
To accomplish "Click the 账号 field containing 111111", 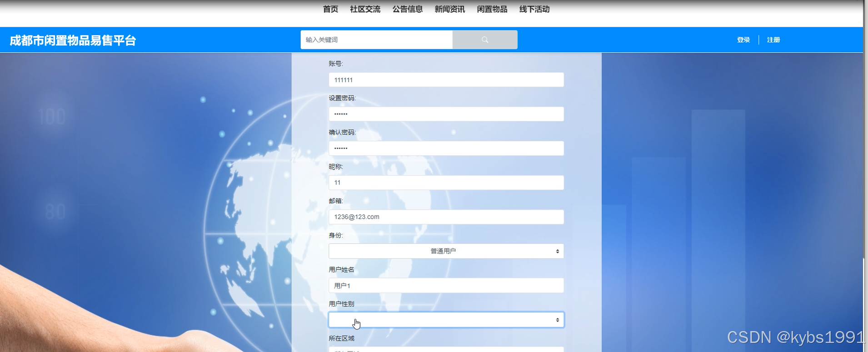I will pos(446,80).
